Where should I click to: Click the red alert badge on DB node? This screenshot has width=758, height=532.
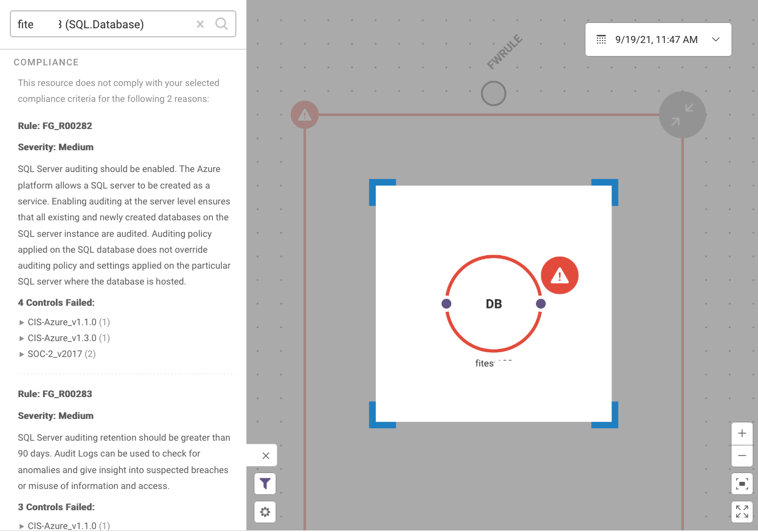560,275
